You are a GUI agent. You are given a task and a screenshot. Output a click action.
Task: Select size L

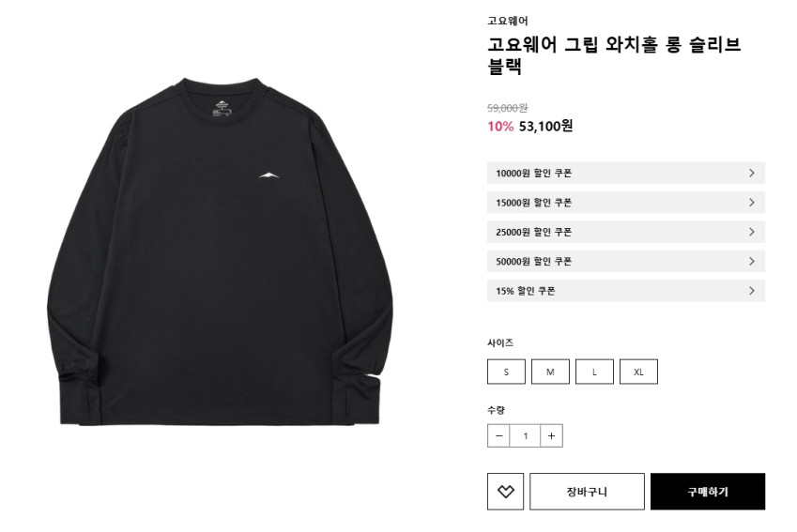click(595, 372)
